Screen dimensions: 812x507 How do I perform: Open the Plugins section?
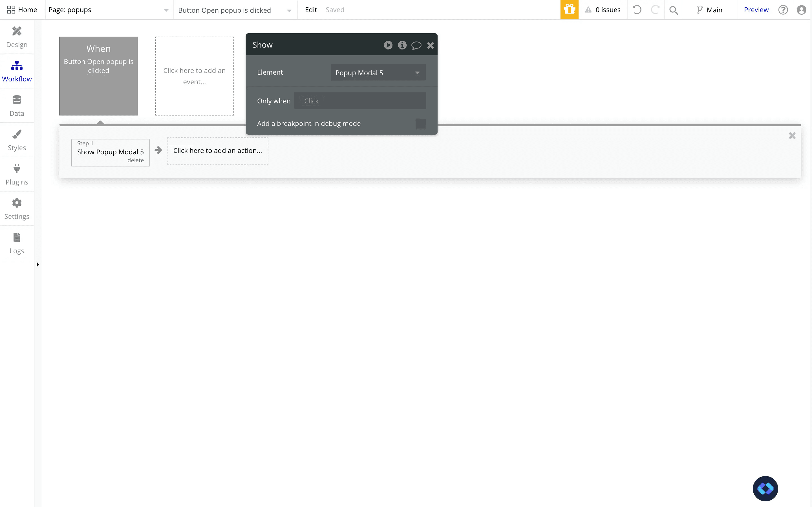pyautogui.click(x=17, y=174)
